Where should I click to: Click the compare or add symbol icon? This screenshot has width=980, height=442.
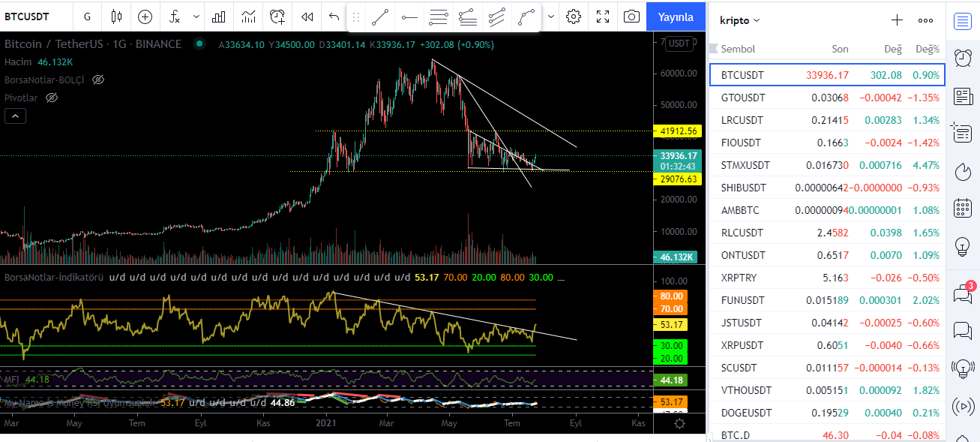pyautogui.click(x=145, y=16)
